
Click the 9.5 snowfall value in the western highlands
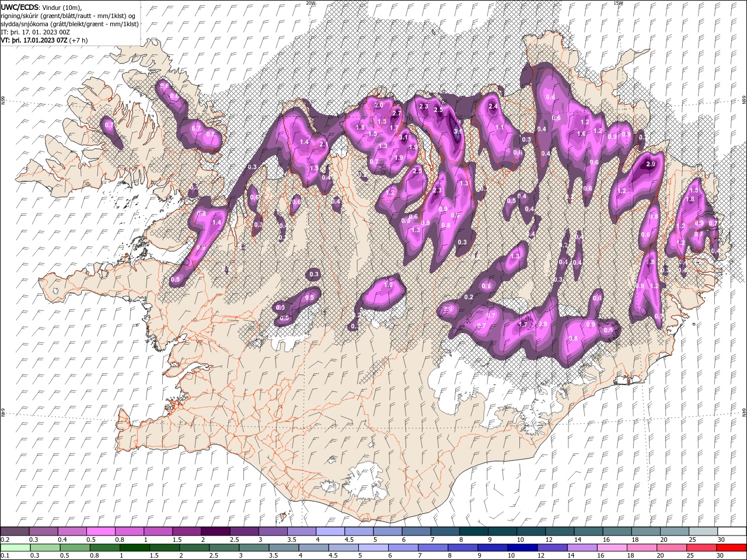310,297
